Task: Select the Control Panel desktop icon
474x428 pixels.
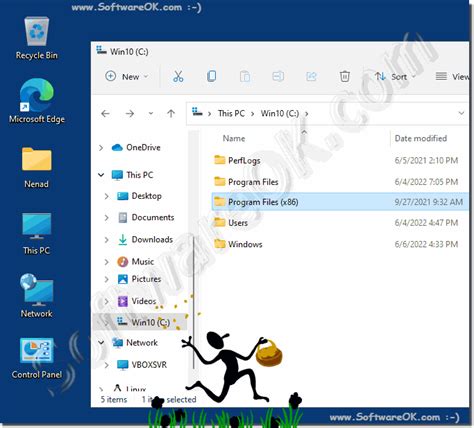Action: [37, 358]
